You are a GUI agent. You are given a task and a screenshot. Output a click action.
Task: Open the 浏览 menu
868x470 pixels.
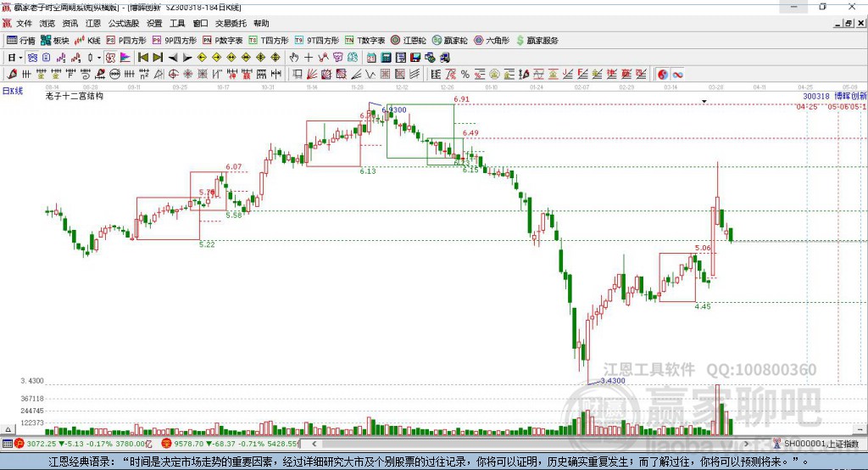click(x=47, y=23)
